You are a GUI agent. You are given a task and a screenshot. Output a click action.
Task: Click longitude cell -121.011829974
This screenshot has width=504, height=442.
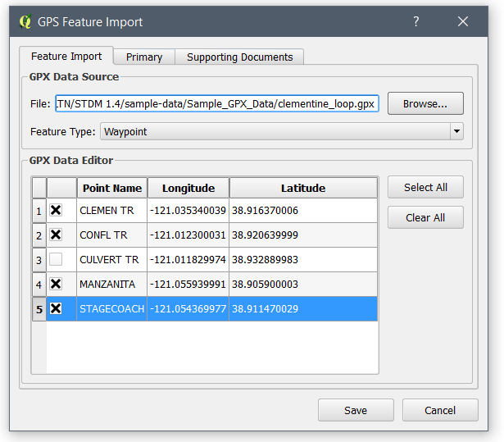(188, 259)
